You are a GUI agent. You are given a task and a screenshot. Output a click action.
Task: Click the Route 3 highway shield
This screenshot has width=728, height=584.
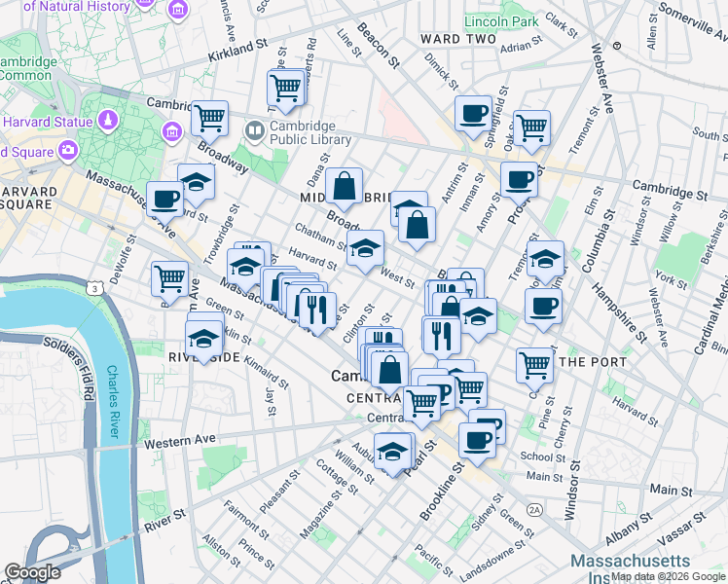coord(94,289)
